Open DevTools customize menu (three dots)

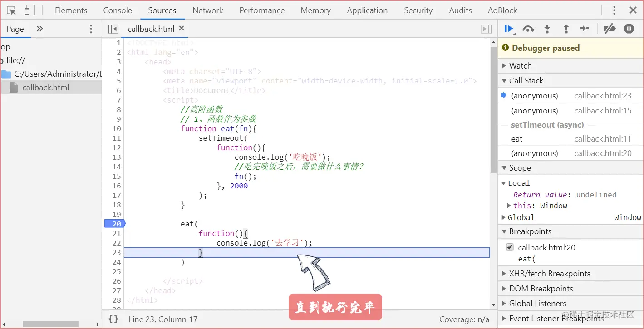click(615, 10)
